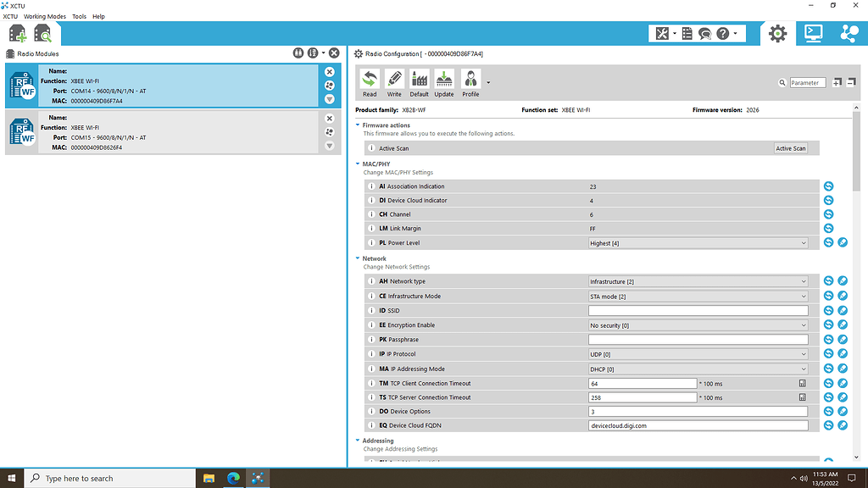Select the COM15 XBee Wi-Fi module

(170, 132)
